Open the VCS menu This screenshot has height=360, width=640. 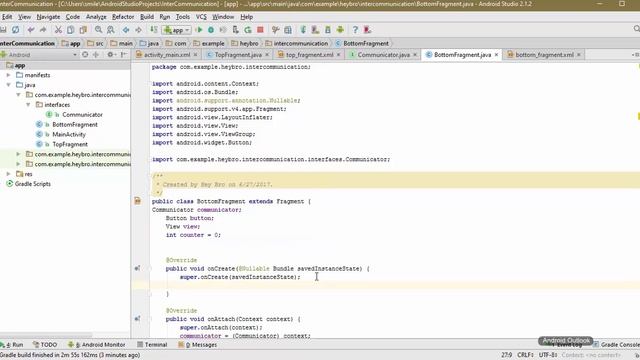(x=201, y=17)
